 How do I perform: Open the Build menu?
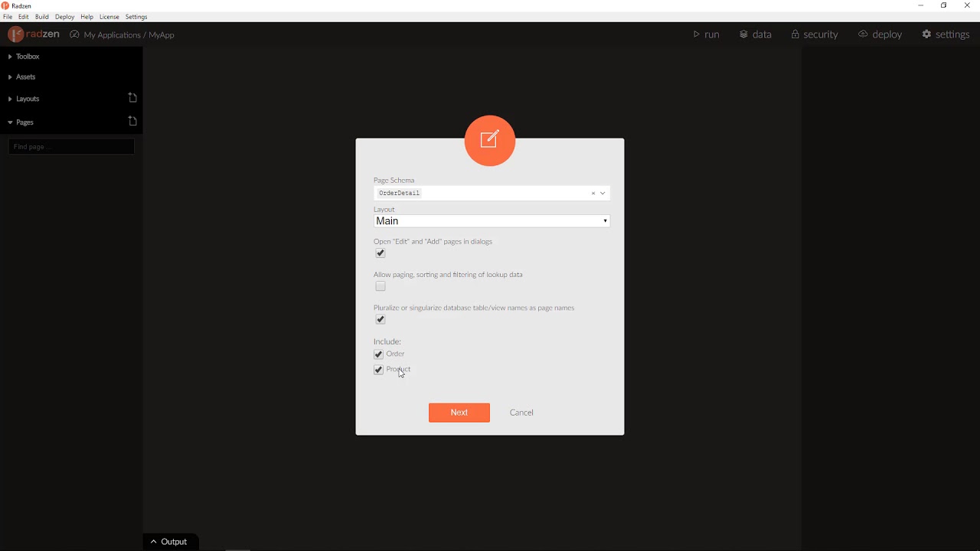pyautogui.click(x=42, y=17)
